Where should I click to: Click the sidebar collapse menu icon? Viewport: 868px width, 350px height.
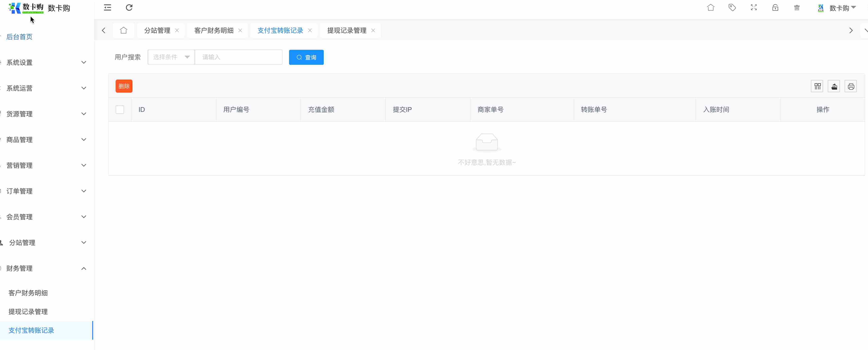pyautogui.click(x=107, y=7)
